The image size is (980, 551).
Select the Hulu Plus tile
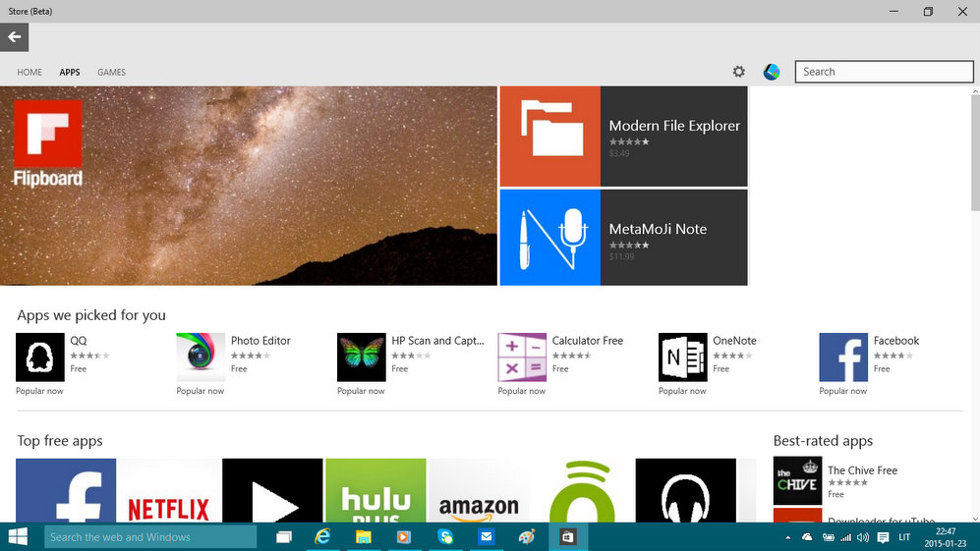pyautogui.click(x=375, y=491)
